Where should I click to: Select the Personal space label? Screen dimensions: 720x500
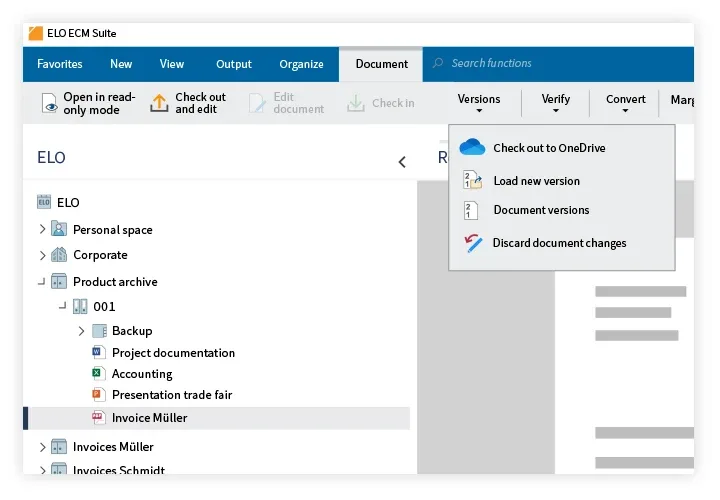point(112,229)
